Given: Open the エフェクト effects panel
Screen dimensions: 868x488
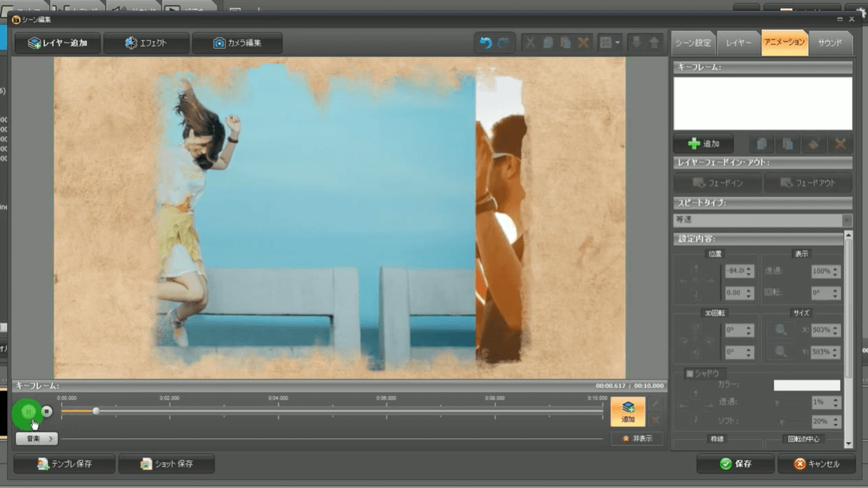Looking at the screenshot, I should click(146, 43).
